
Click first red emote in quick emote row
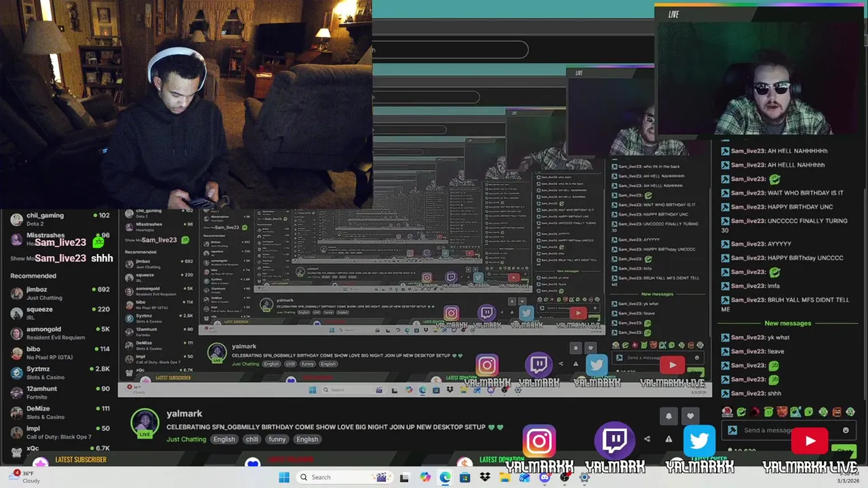[728, 412]
